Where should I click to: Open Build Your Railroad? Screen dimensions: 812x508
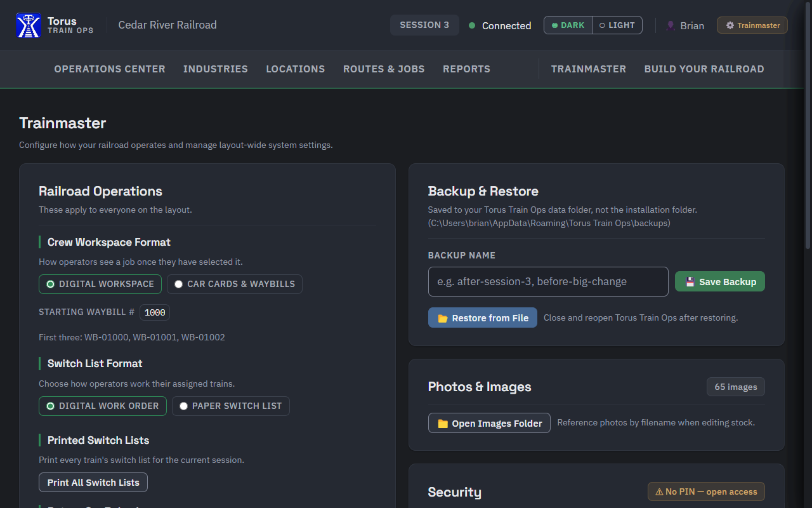(704, 69)
